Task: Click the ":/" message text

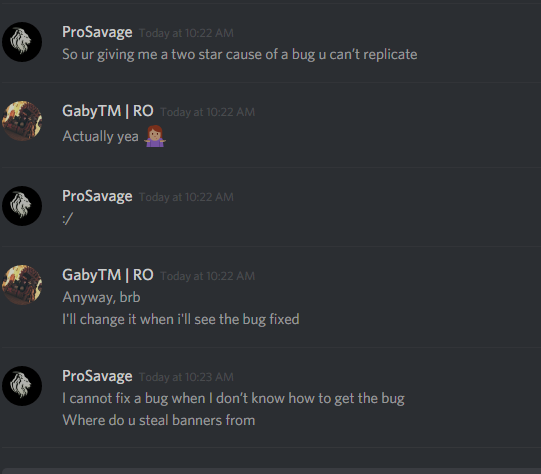Action: (68, 219)
